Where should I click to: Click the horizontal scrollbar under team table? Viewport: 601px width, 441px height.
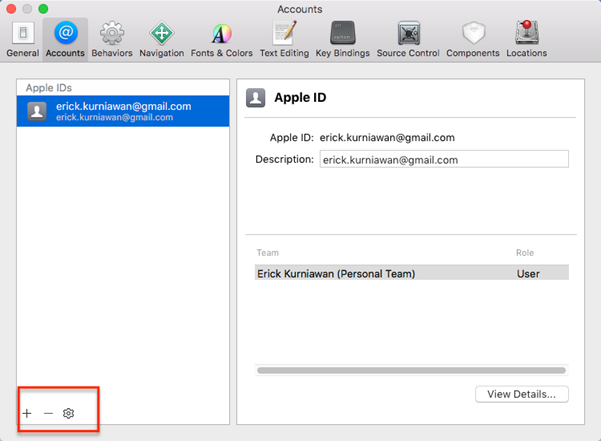pyautogui.click(x=412, y=370)
